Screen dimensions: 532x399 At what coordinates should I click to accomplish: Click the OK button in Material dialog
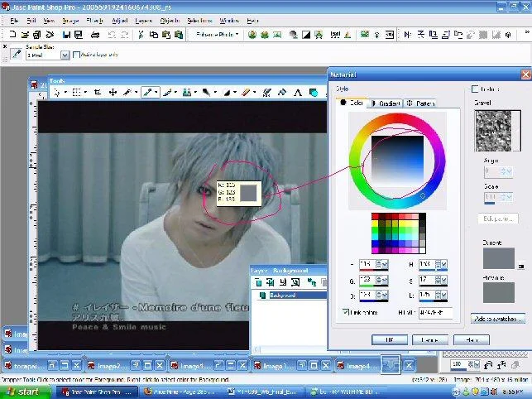[390, 339]
